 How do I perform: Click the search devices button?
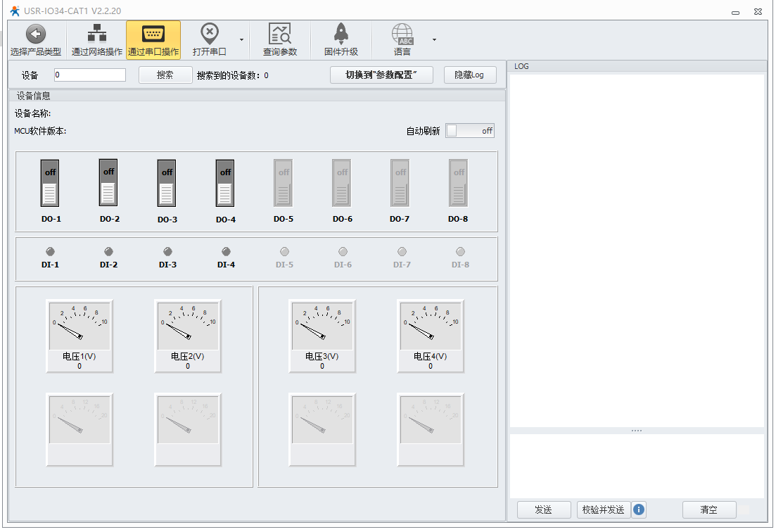click(165, 75)
